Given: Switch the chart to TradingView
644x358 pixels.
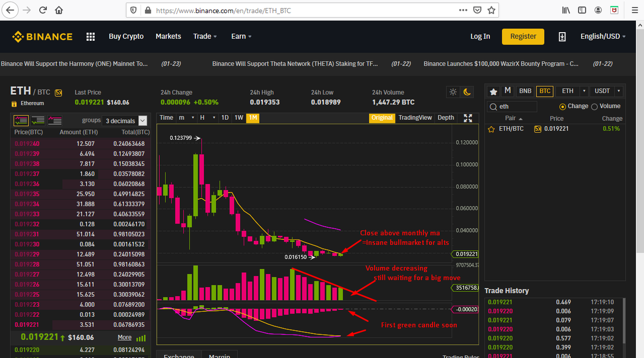Looking at the screenshot, I should 415,118.
